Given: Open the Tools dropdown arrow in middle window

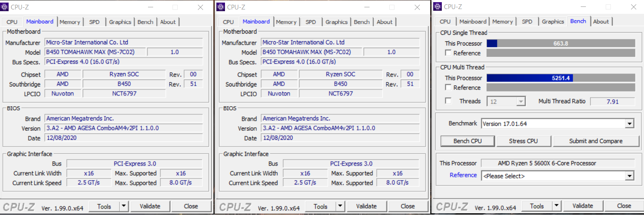Looking at the screenshot, I should point(340,206).
